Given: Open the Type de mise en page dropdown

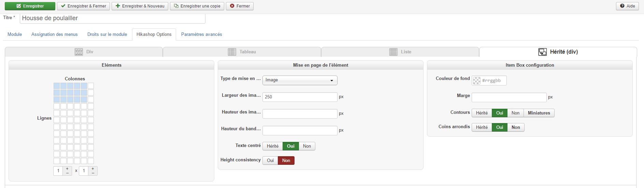Looking at the screenshot, I should coord(300,80).
